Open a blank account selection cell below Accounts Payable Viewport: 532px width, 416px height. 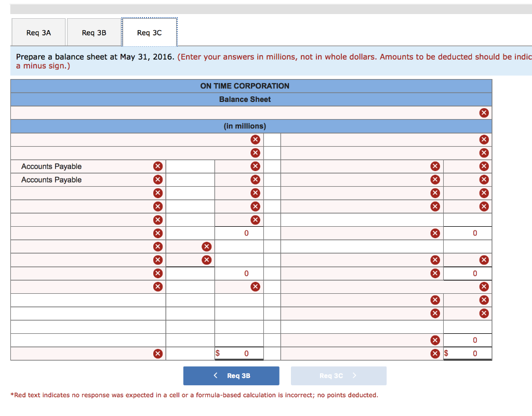click(x=83, y=192)
